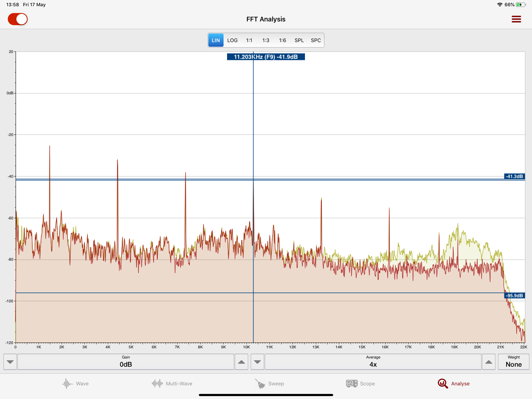532x399 pixels.
Task: Open the Multi-Wave tab
Action: point(172,384)
